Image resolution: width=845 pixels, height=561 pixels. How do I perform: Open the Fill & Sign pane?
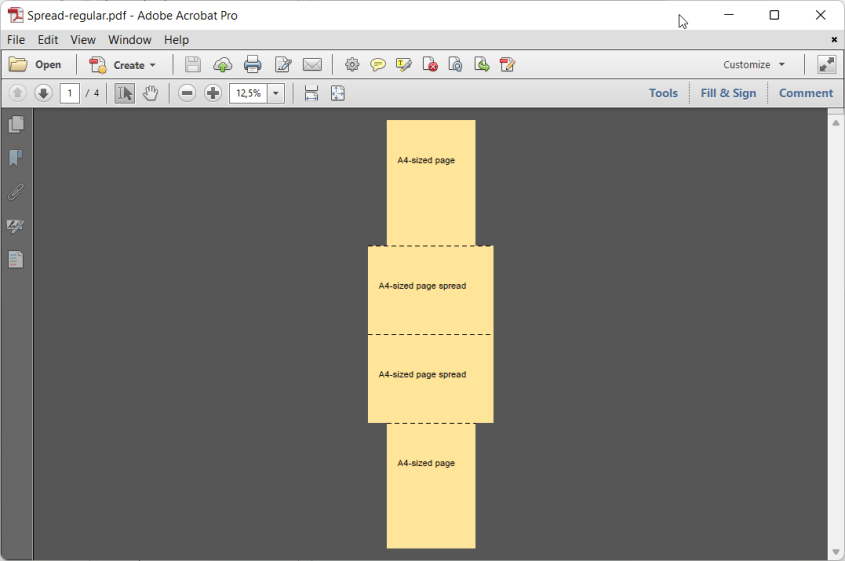728,93
